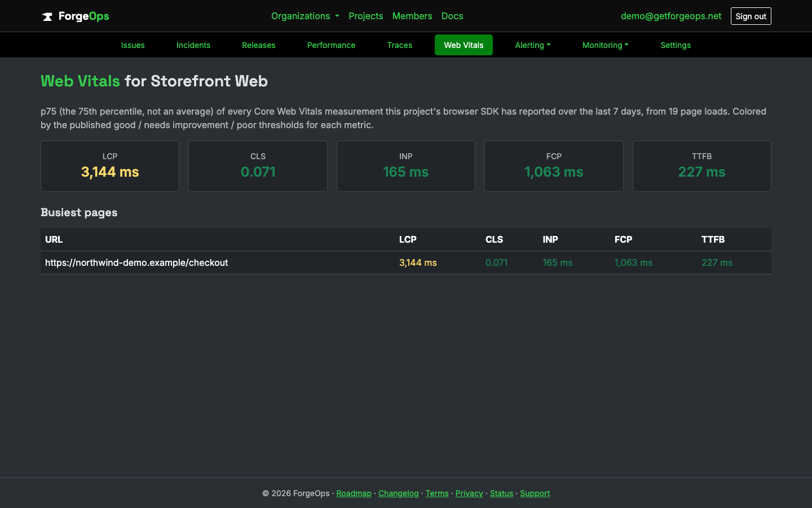Expand the Alerting dropdown

(x=533, y=45)
